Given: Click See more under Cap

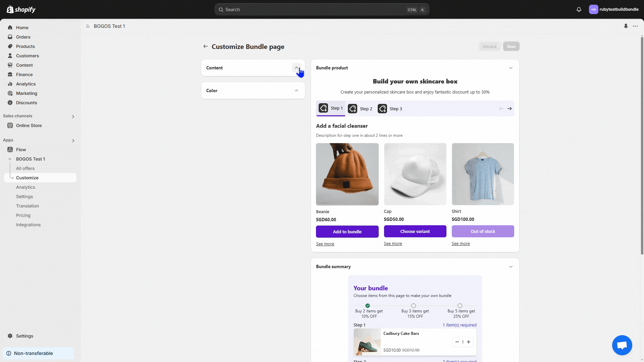Looking at the screenshot, I should tap(393, 244).
